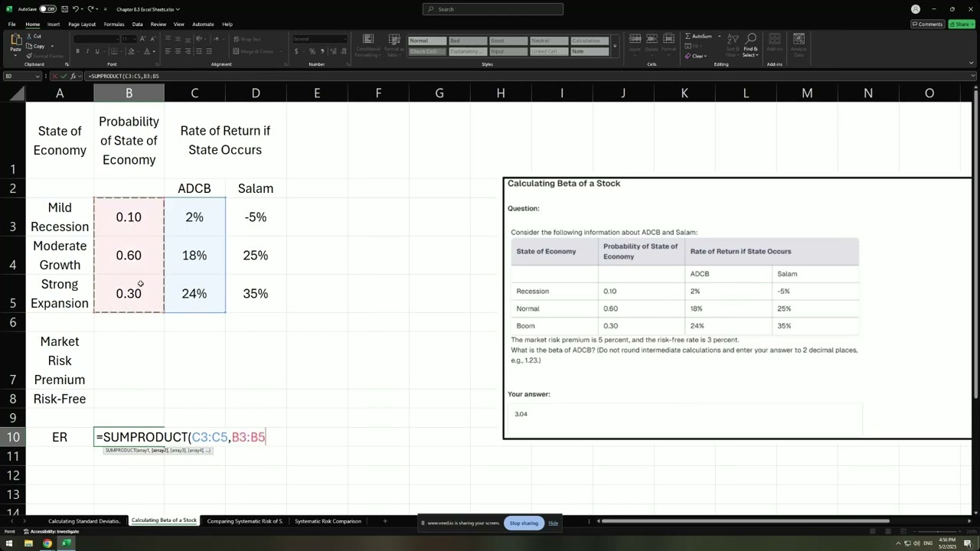Expand the formula bar
The width and height of the screenshot is (980, 551).
973,77
